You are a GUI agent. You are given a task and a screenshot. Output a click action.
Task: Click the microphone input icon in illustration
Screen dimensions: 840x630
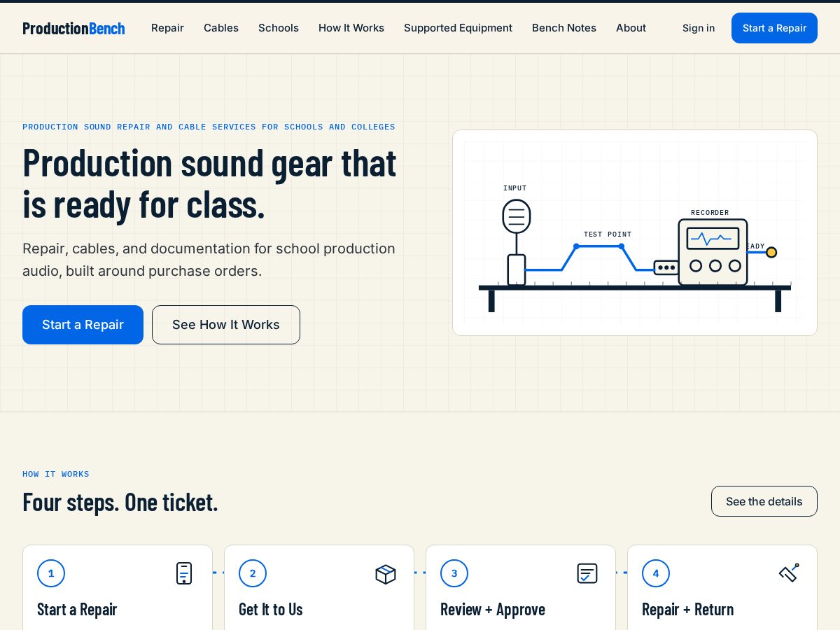coord(517,216)
